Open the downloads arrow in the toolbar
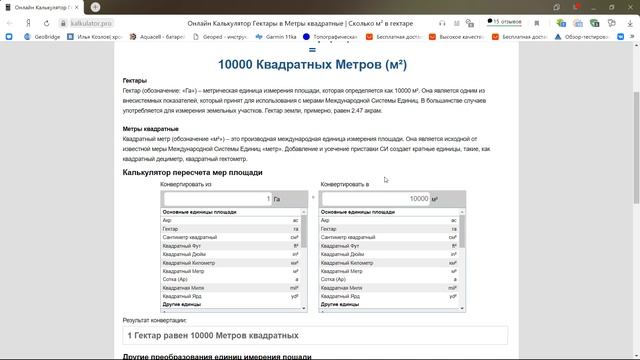Screen dimensions: 640x360 click(630, 23)
